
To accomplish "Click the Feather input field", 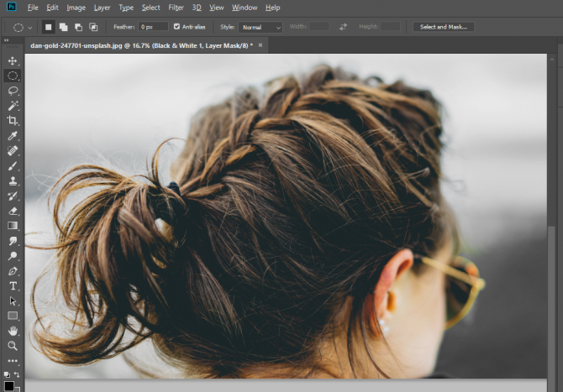I will (x=154, y=27).
